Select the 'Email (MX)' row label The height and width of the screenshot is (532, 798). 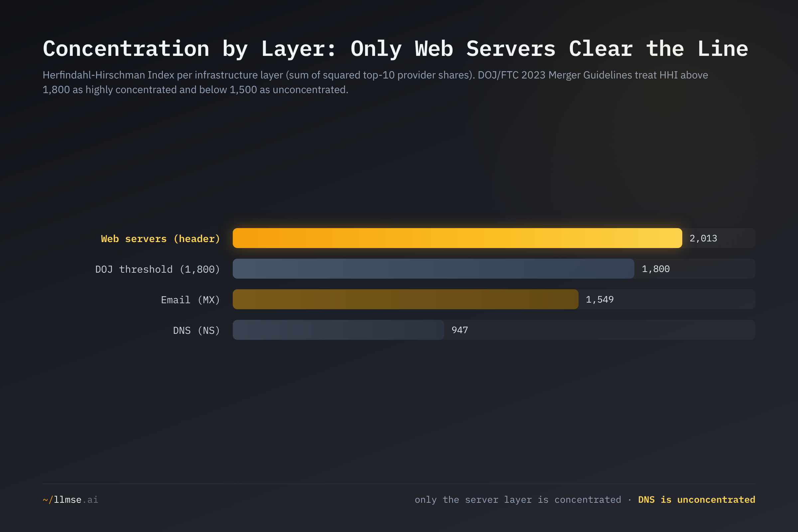[x=190, y=300]
